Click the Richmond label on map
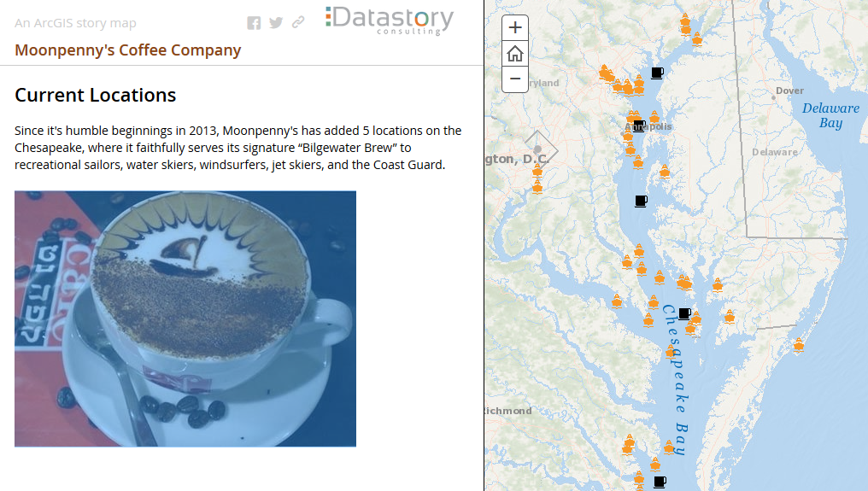 508,411
